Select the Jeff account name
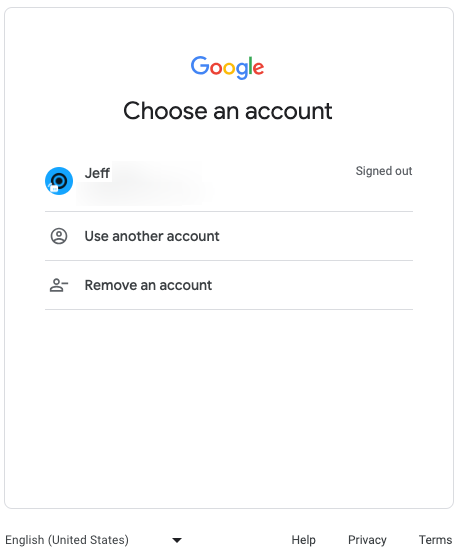Image resolution: width=463 pixels, height=557 pixels. click(x=97, y=173)
